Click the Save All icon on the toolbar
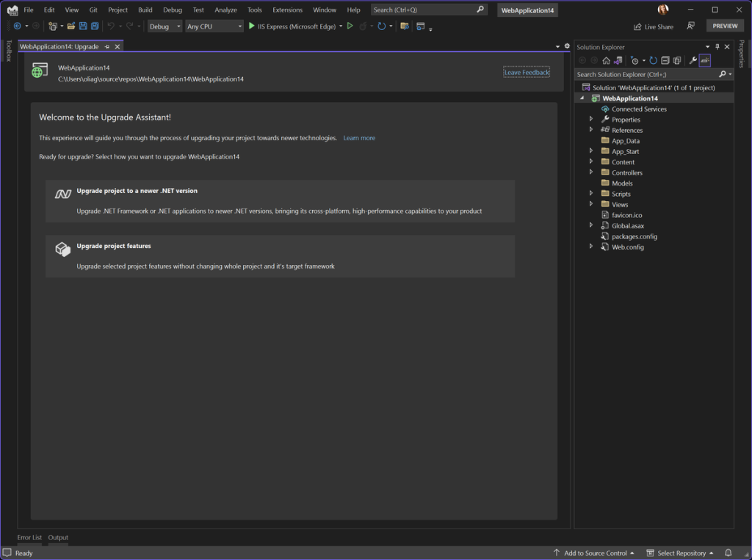The image size is (752, 560). click(x=95, y=26)
